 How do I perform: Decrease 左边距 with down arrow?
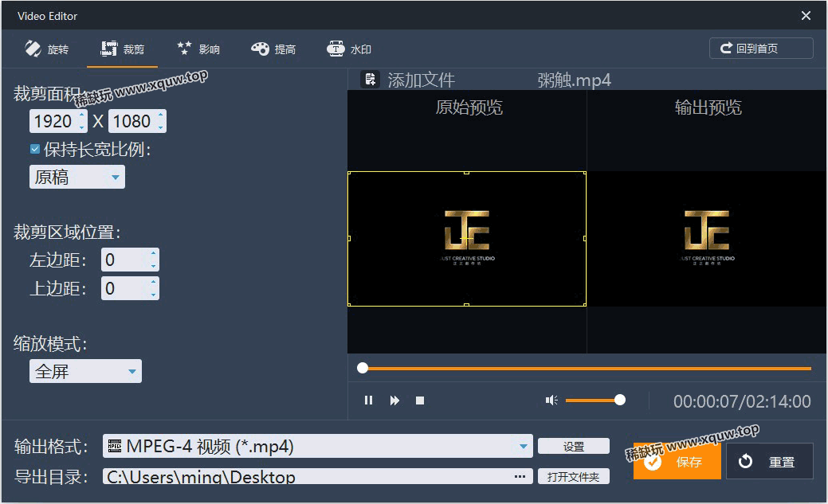154,265
